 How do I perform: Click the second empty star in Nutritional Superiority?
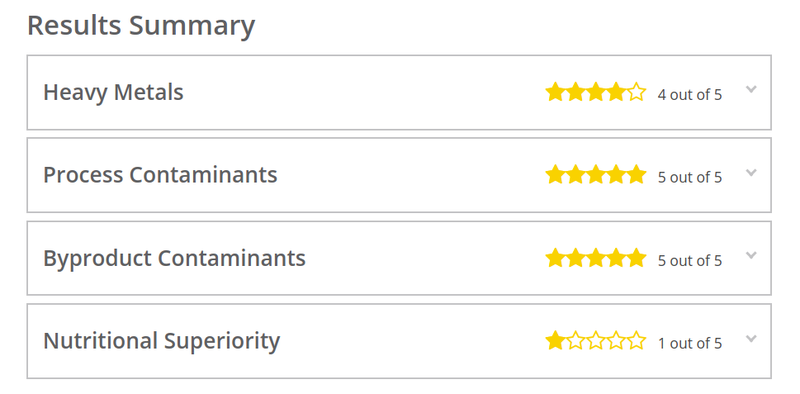pyautogui.click(x=596, y=341)
